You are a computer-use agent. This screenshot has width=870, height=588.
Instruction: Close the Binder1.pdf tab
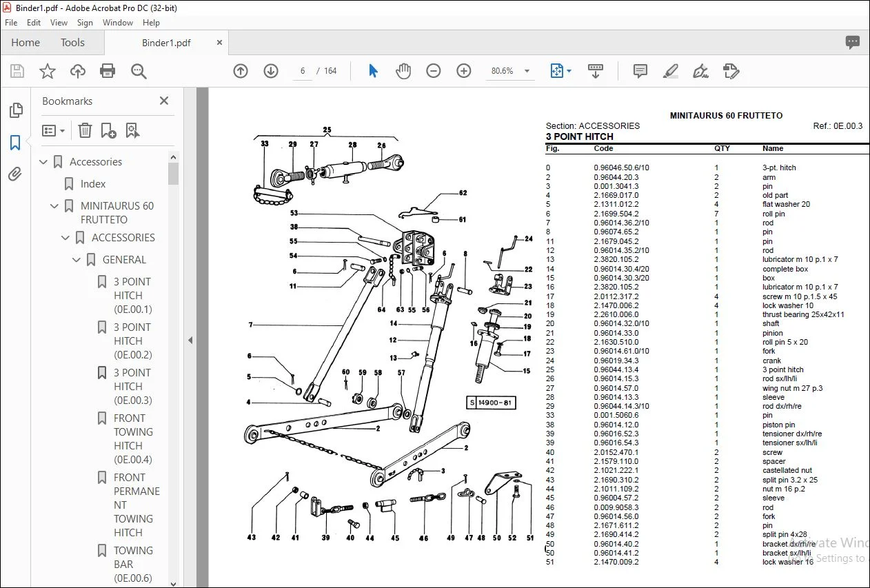click(219, 43)
